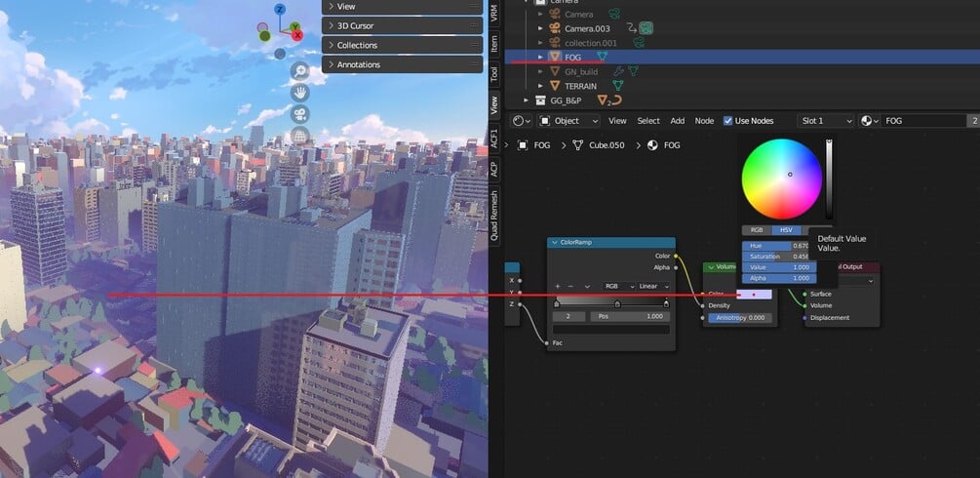
Task: Open ColorRamp RGB color mode dropdown
Action: (619, 286)
